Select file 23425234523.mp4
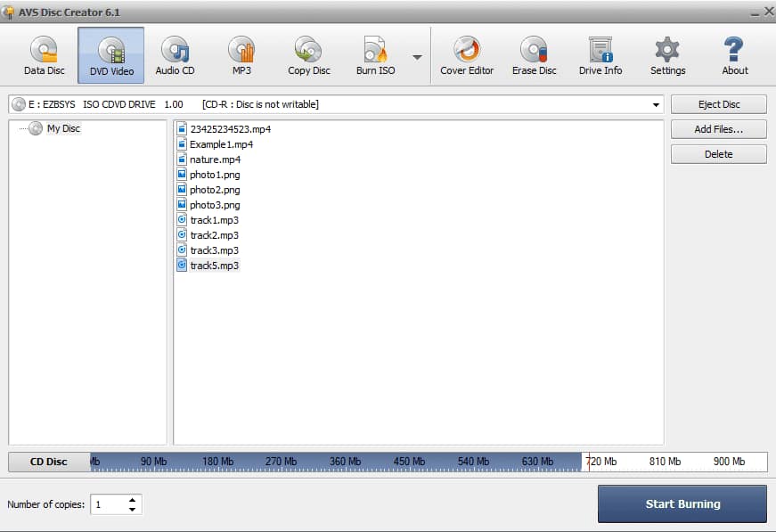This screenshot has height=532, width=776. [230, 129]
